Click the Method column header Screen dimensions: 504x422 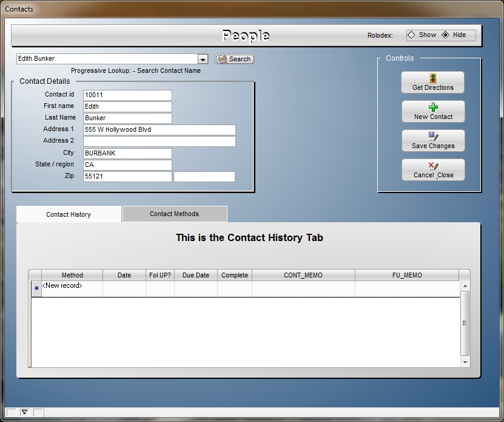72,275
